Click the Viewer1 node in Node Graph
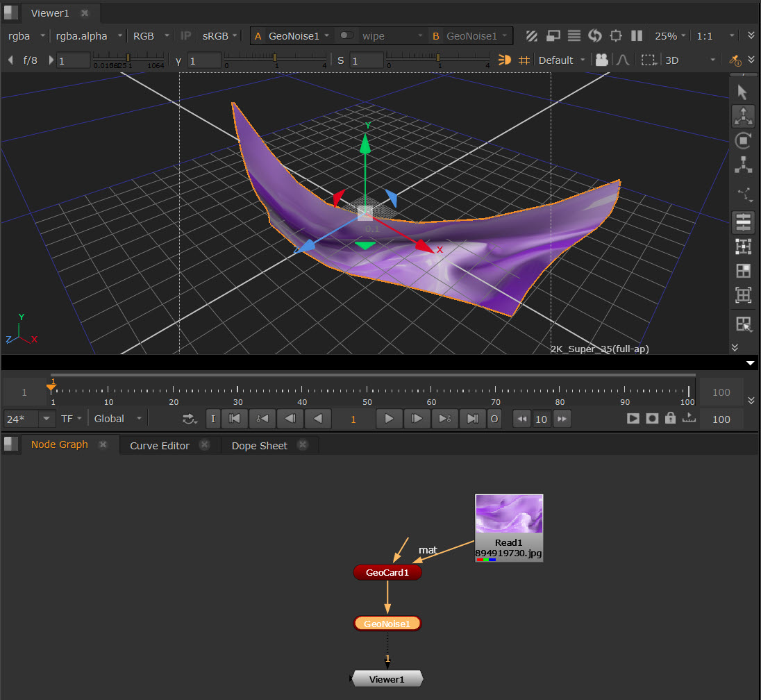The width and height of the screenshot is (761, 700). pyautogui.click(x=387, y=679)
